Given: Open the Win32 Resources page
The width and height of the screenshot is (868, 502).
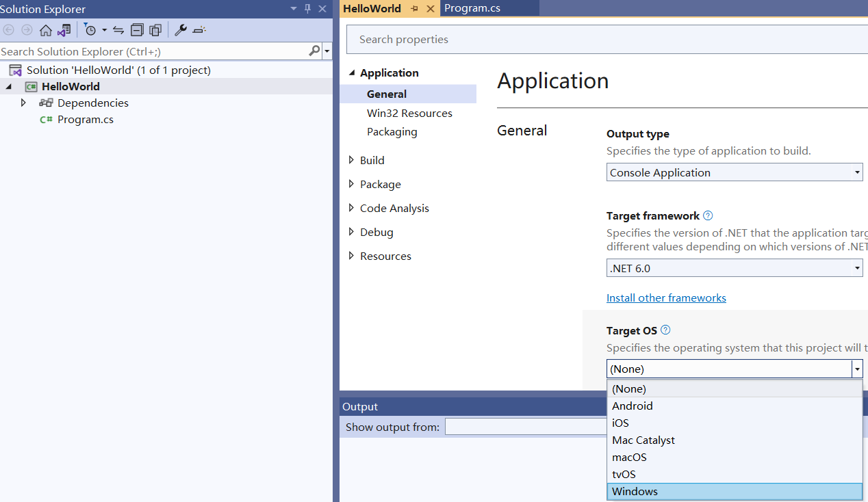Looking at the screenshot, I should coord(409,113).
